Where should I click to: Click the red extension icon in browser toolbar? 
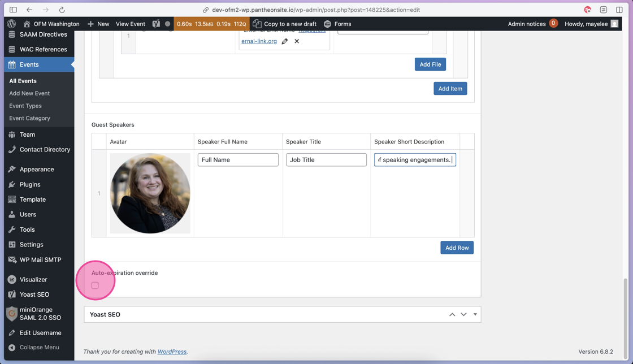[588, 10]
